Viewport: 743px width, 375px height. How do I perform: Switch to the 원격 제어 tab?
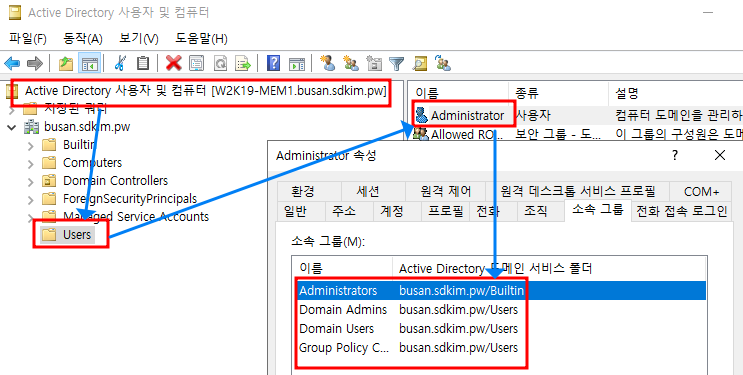click(x=445, y=192)
